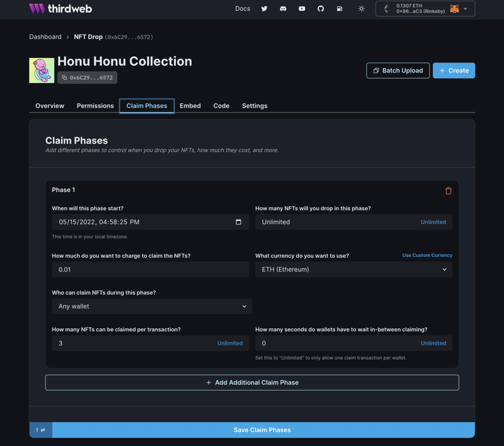
Task: Open the GitHub icon link
Action: 321,9
